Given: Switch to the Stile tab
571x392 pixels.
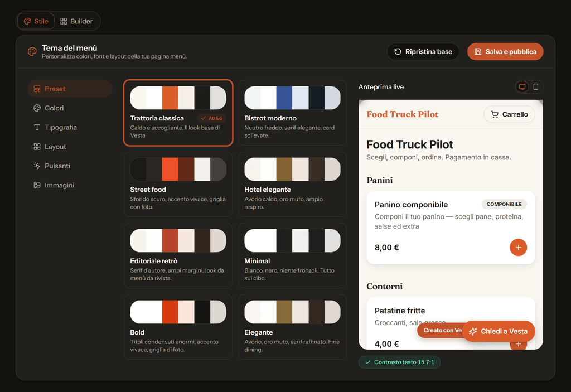Looking at the screenshot, I should click(36, 21).
